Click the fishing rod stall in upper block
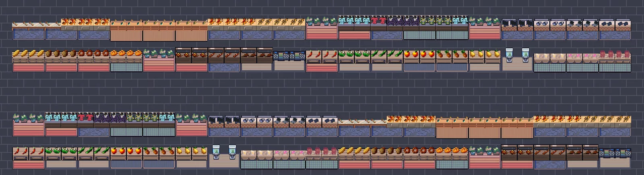Viewport: 644px width, 175px height. coord(37,30)
